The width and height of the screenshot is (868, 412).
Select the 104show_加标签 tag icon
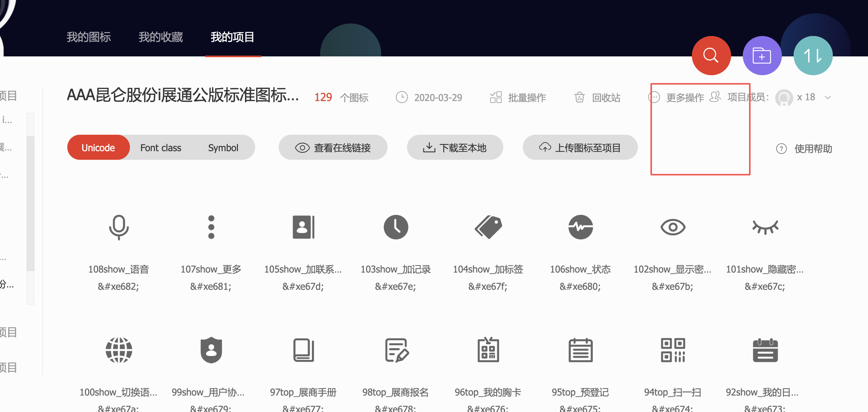click(488, 227)
